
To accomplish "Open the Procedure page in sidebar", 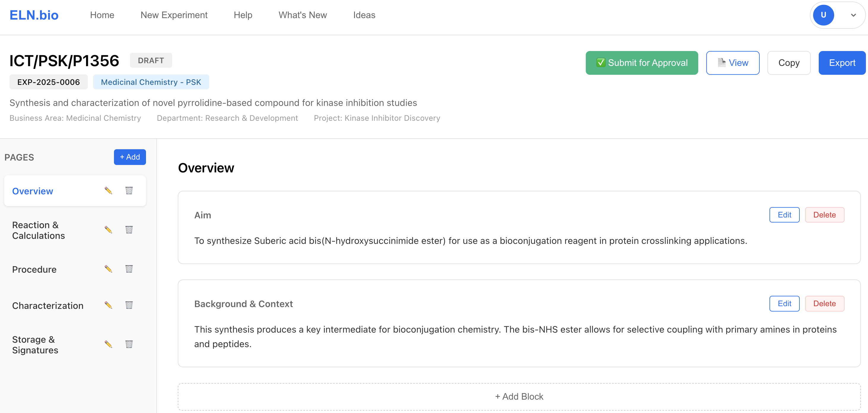I will [x=34, y=269].
